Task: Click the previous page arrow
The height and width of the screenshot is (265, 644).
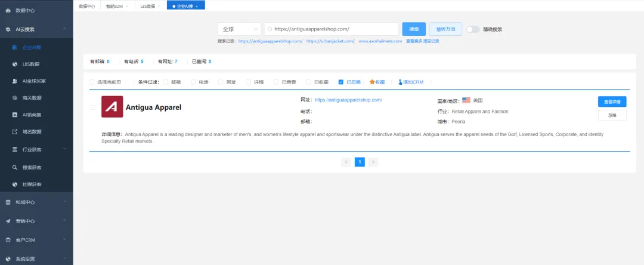Action: [346, 162]
